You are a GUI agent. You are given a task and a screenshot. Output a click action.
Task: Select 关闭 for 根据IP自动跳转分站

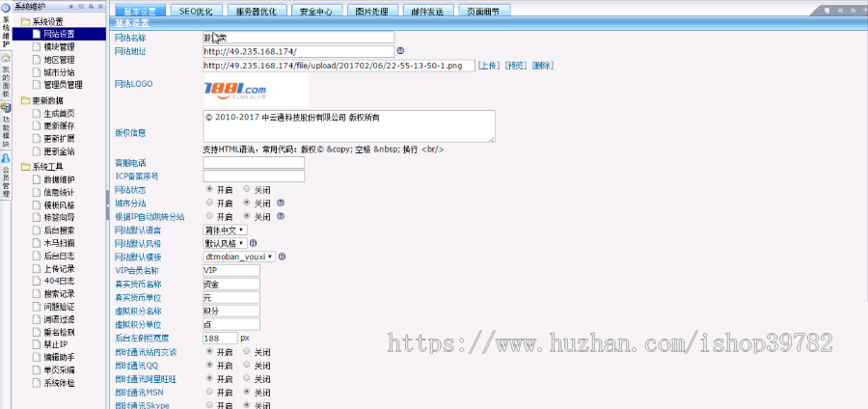[247, 216]
